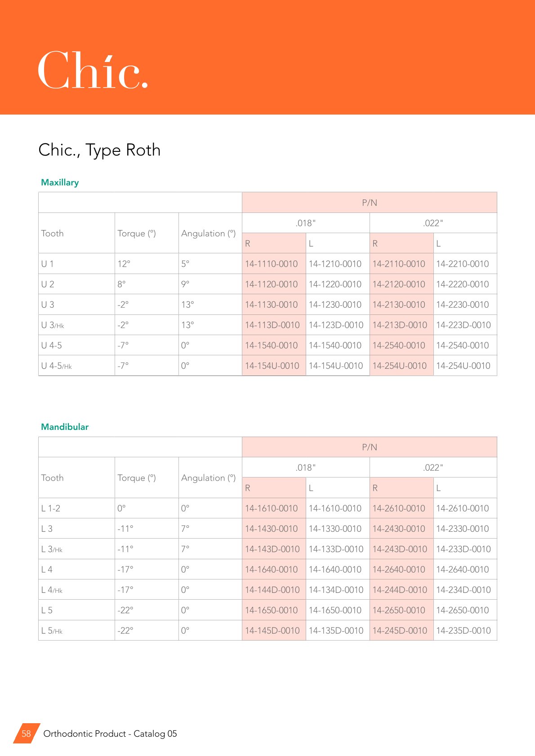
Task: Select part number 14-2210-0010
Action: pyautogui.click(x=463, y=264)
